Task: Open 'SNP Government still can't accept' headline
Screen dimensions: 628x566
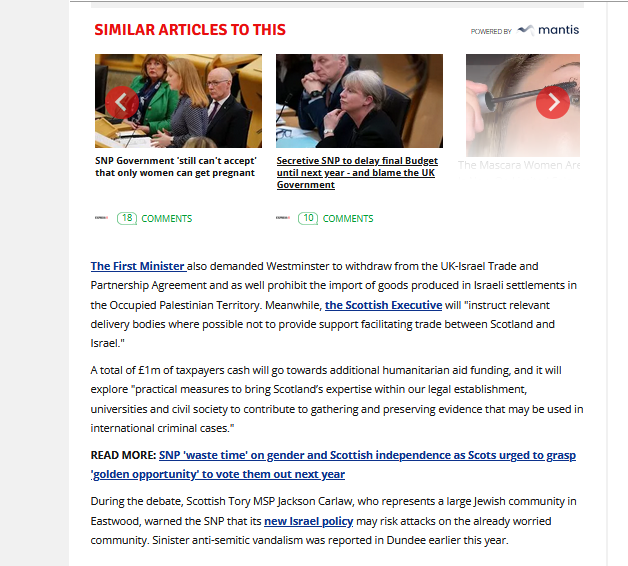Action: (176, 167)
